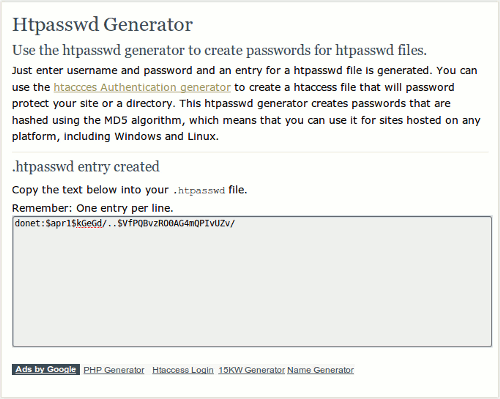This screenshot has width=500, height=399.
Task: Click the Windows and Linux text in paragraph
Action: (166, 137)
